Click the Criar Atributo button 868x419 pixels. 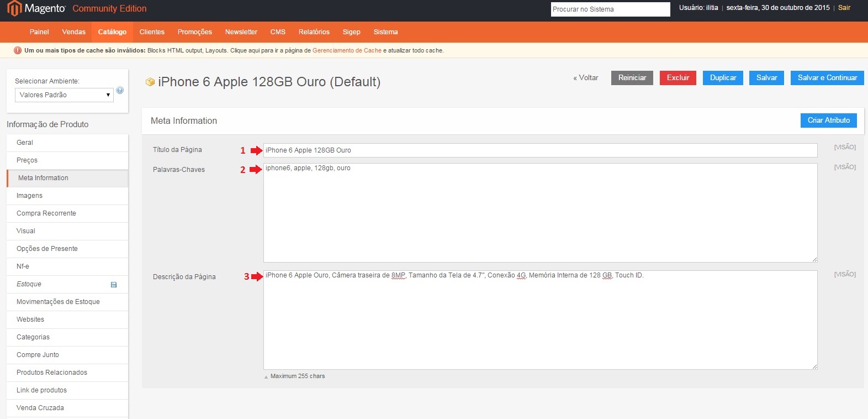click(829, 121)
